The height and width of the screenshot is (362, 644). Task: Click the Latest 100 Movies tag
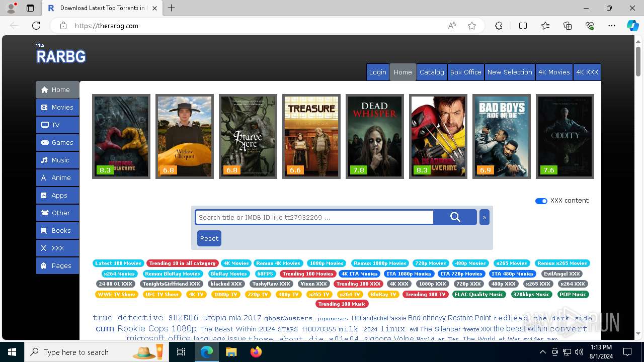click(118, 263)
